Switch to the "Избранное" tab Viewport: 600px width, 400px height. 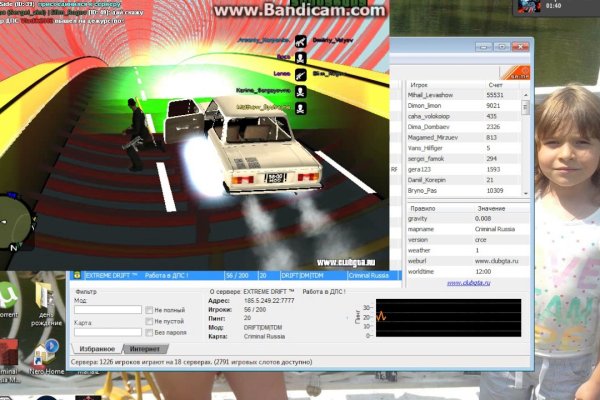(97, 349)
